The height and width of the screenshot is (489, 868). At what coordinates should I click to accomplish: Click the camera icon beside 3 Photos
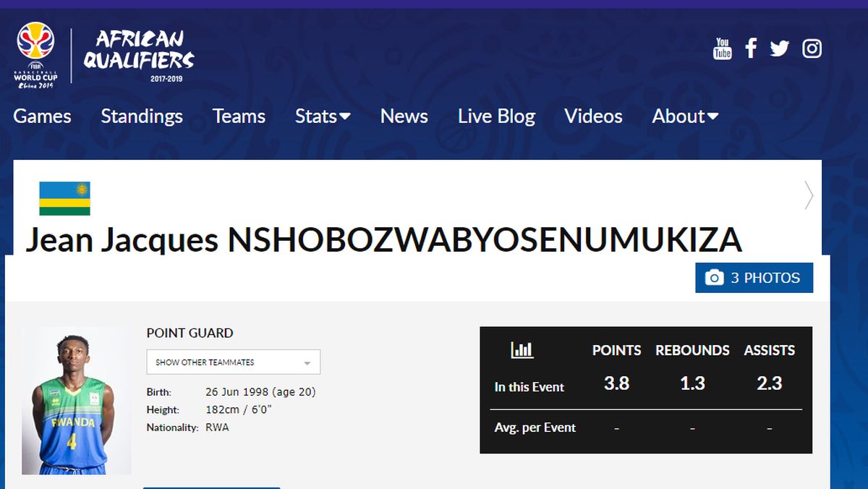pyautogui.click(x=714, y=278)
